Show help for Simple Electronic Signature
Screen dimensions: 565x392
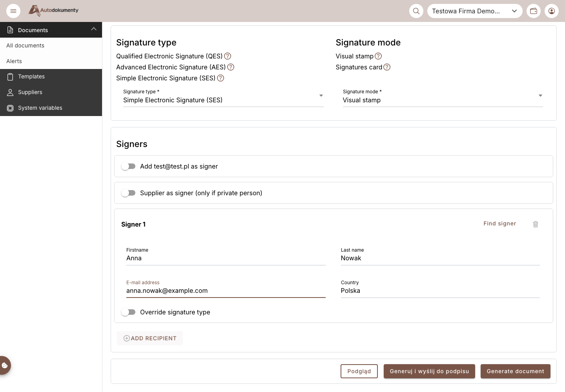(221, 78)
